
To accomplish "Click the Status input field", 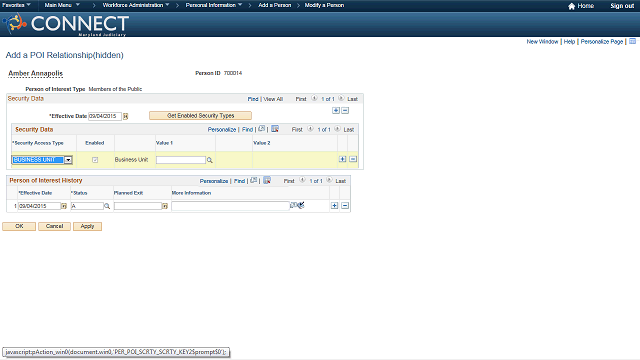I will click(x=87, y=206).
